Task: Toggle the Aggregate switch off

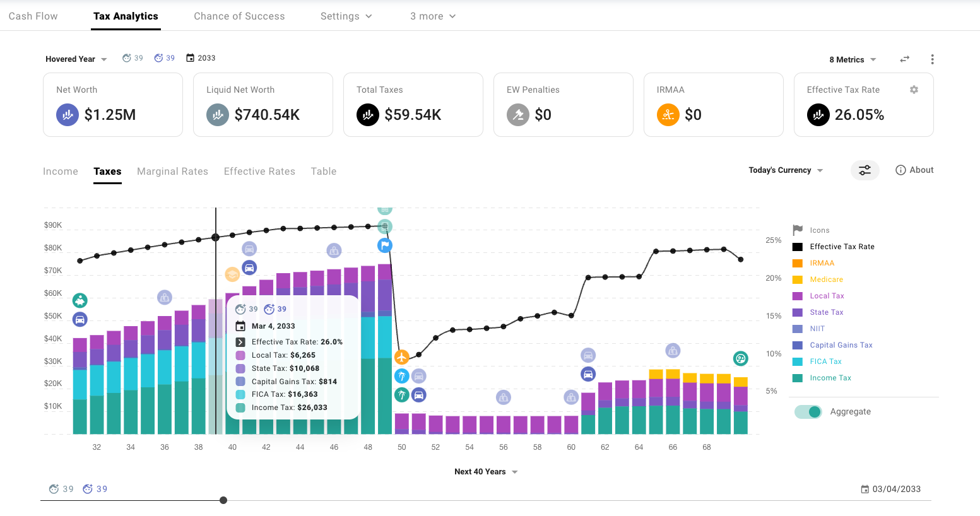Action: click(x=808, y=411)
